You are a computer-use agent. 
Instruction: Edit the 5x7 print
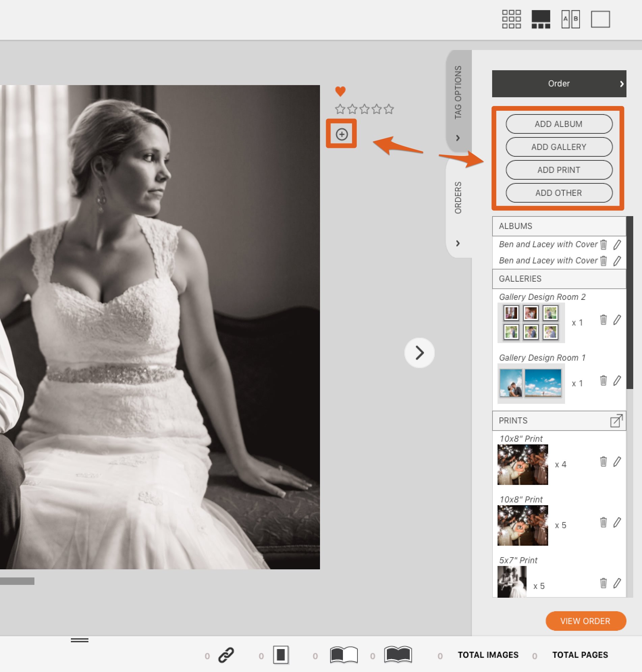[x=617, y=583]
